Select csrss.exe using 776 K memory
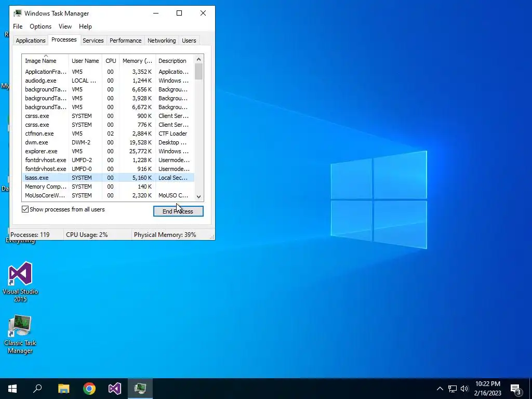Viewport: 532px width, 399px height. 108,125
